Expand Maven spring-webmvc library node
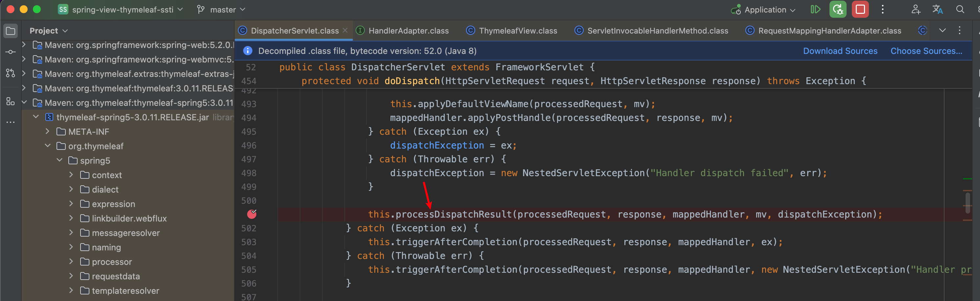This screenshot has width=980, height=301. tap(24, 59)
